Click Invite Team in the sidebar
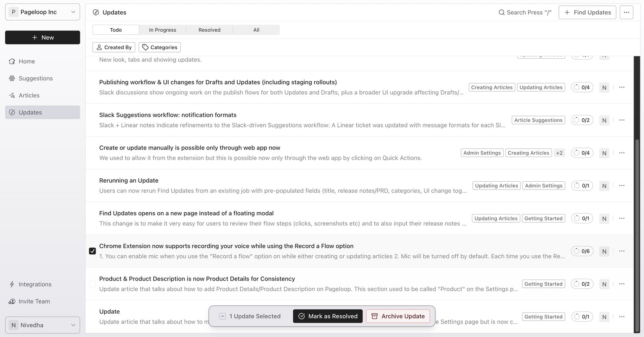This screenshot has width=644, height=337. coord(43,301)
